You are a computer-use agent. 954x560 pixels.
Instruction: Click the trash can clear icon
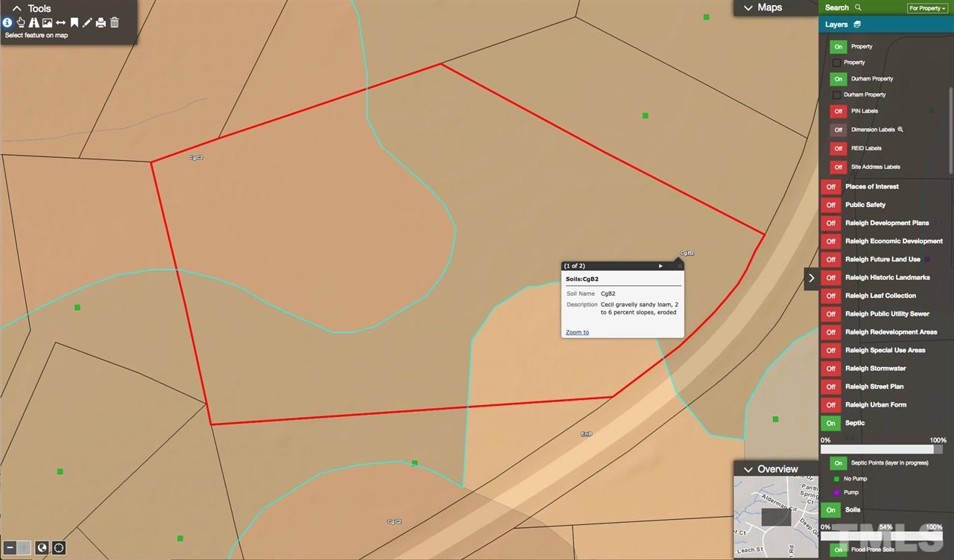tap(115, 23)
